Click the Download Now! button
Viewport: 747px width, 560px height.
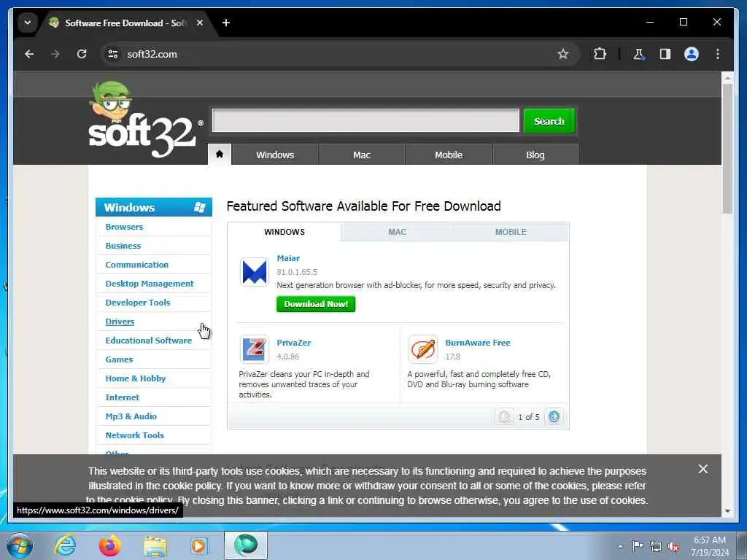(316, 304)
